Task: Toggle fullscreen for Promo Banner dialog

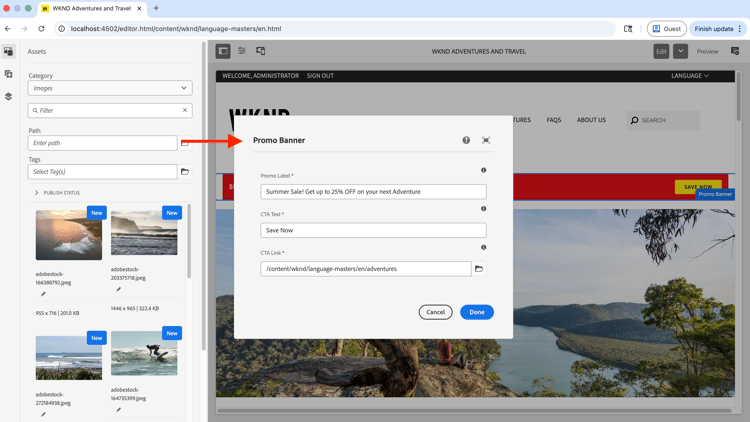Action: coord(486,140)
